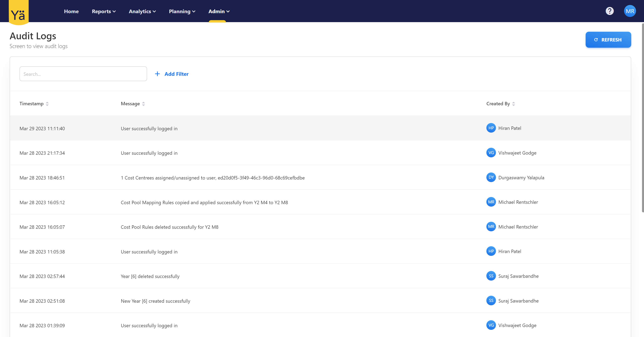Expand the Reports dropdown menu

[x=104, y=12]
